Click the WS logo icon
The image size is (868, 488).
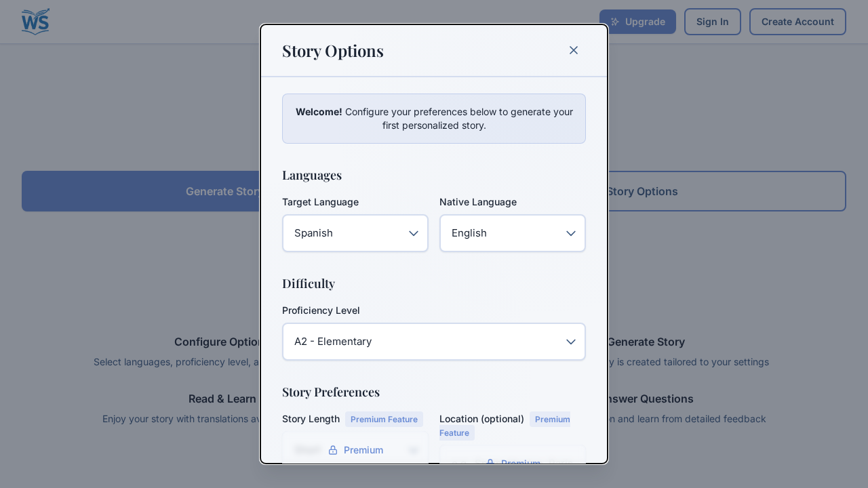click(x=35, y=21)
